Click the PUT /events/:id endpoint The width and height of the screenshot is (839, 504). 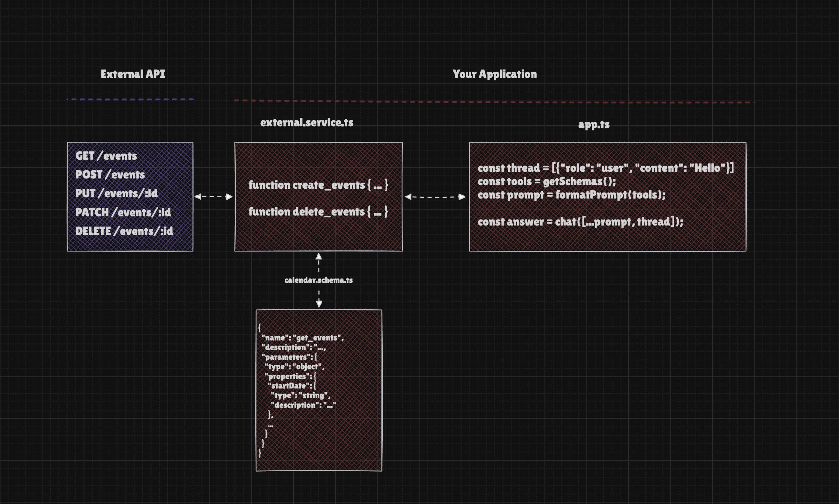pyautogui.click(x=116, y=193)
